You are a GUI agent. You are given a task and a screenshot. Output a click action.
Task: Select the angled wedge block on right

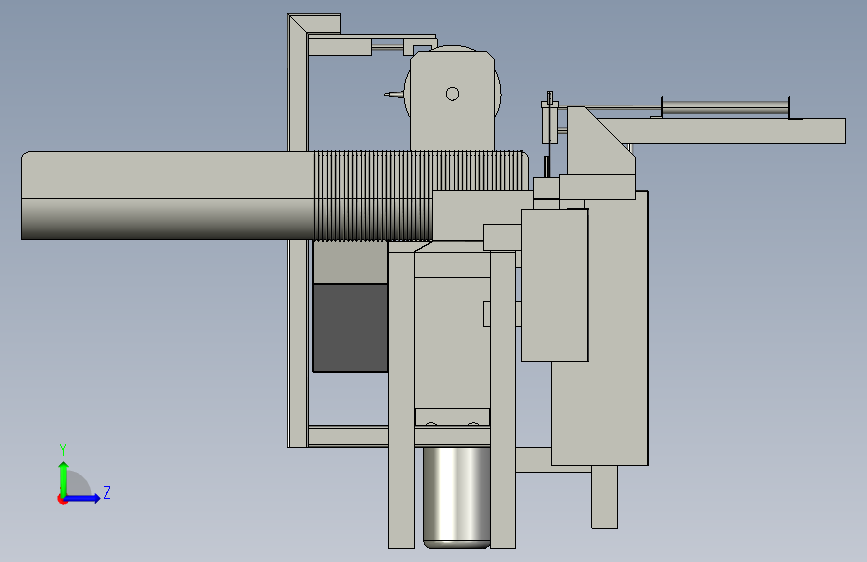pos(600,141)
